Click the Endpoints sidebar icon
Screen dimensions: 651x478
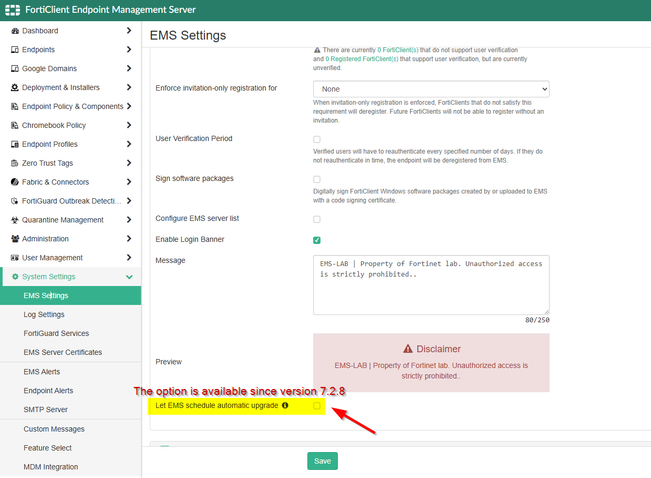pyautogui.click(x=15, y=49)
